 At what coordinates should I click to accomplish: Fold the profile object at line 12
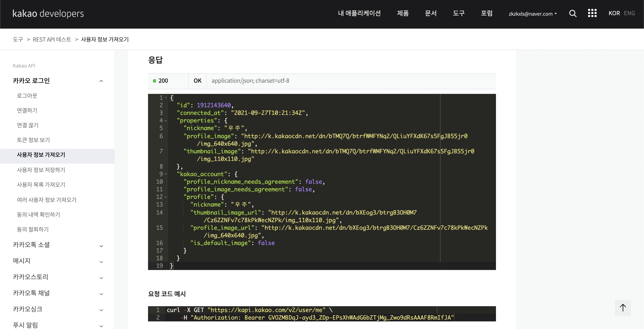click(166, 197)
